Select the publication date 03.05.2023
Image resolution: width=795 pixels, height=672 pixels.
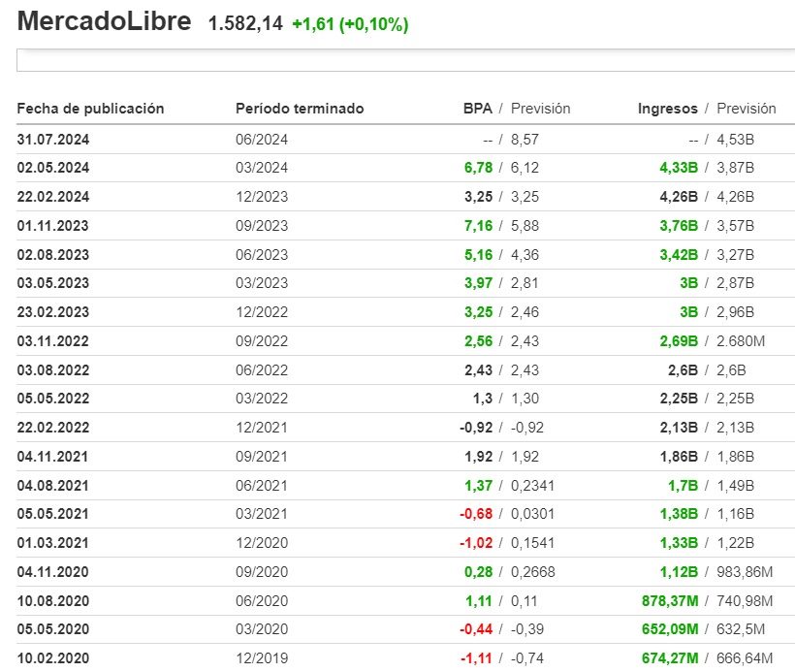53,283
